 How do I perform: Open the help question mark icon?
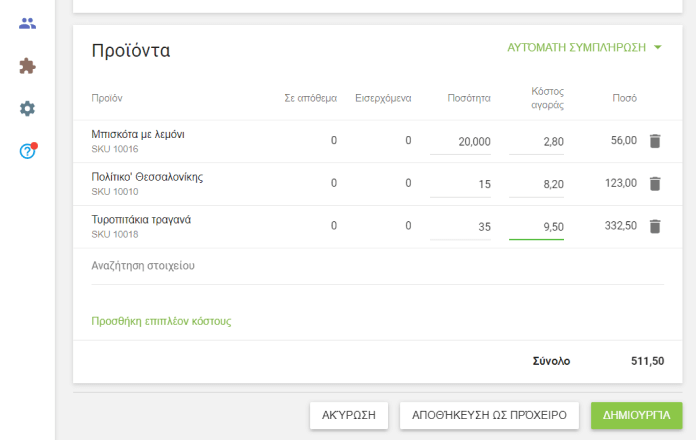click(x=28, y=151)
